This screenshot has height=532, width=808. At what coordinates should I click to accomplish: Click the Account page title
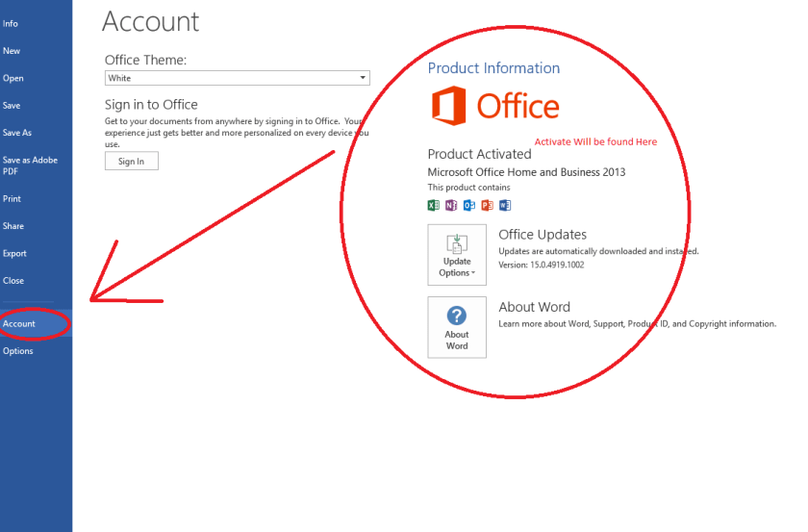coord(150,22)
